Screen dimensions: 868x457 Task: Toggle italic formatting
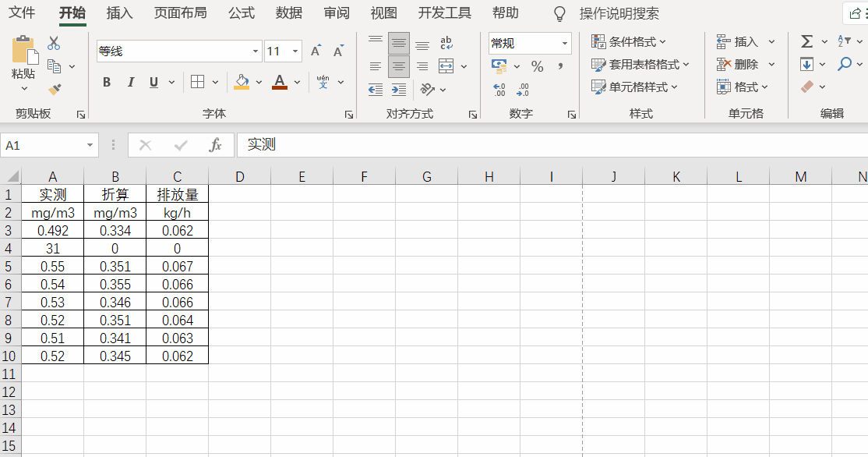[x=131, y=83]
